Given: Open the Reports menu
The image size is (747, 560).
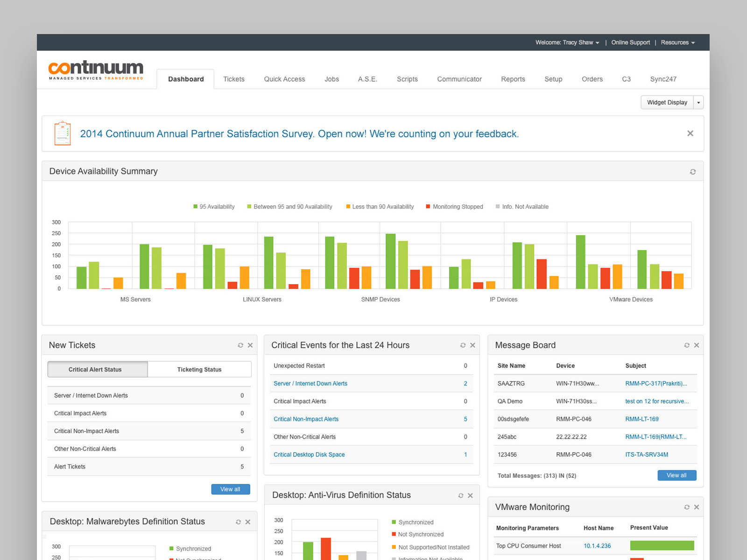Looking at the screenshot, I should tap(513, 79).
